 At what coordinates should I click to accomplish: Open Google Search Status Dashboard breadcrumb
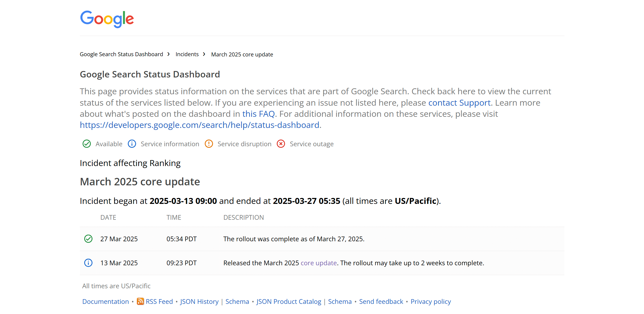click(x=121, y=54)
